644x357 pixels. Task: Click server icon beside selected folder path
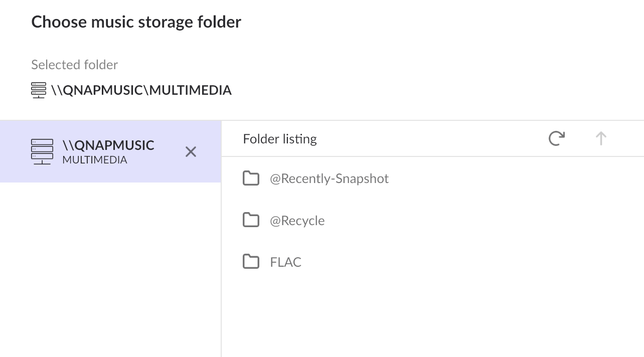[x=39, y=90]
